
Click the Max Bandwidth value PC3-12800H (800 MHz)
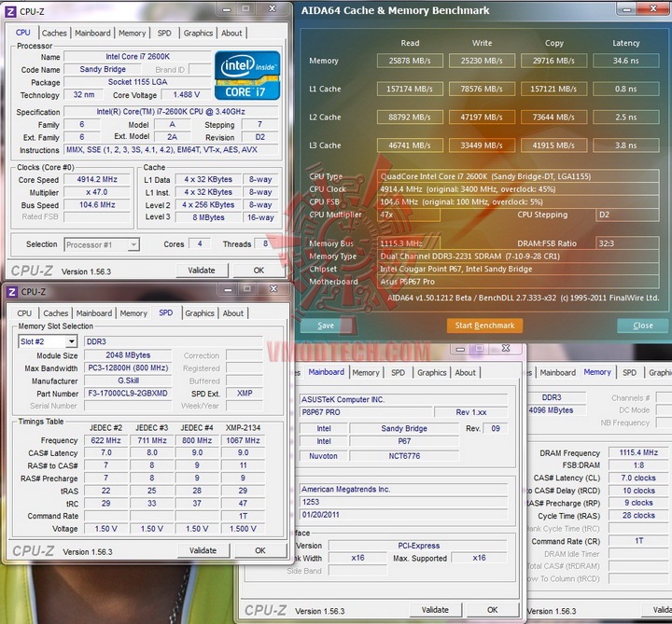point(128,367)
